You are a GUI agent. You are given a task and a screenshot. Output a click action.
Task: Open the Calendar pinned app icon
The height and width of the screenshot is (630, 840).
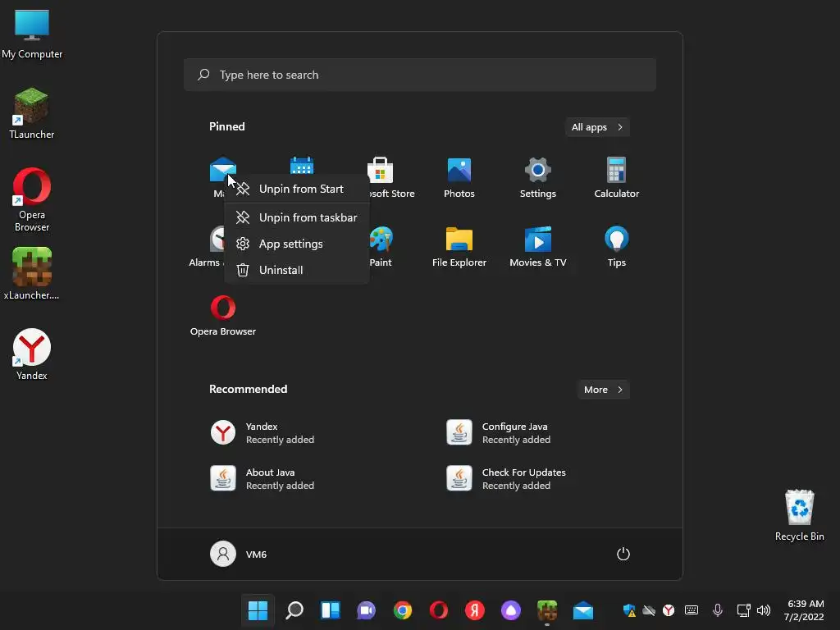click(x=302, y=166)
